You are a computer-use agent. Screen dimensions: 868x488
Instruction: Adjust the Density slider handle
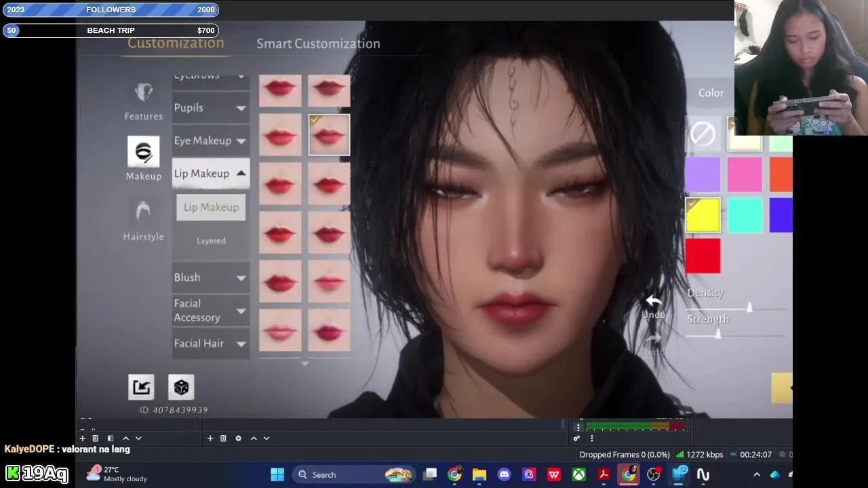749,307
